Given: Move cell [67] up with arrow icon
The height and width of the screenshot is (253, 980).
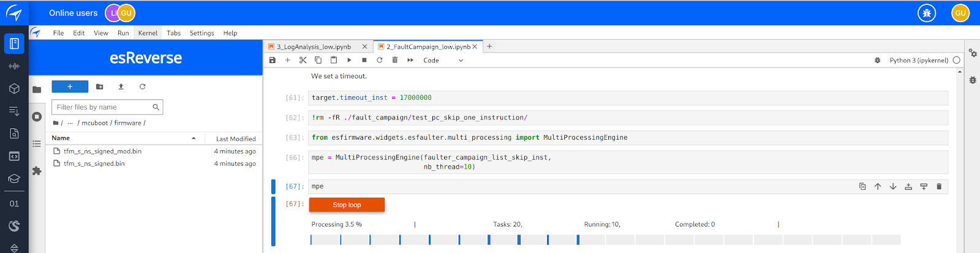Looking at the screenshot, I should click(878, 186).
